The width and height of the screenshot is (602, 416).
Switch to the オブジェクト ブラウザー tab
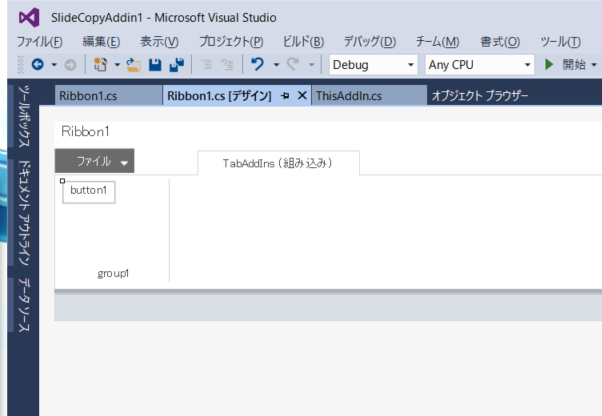click(480, 96)
